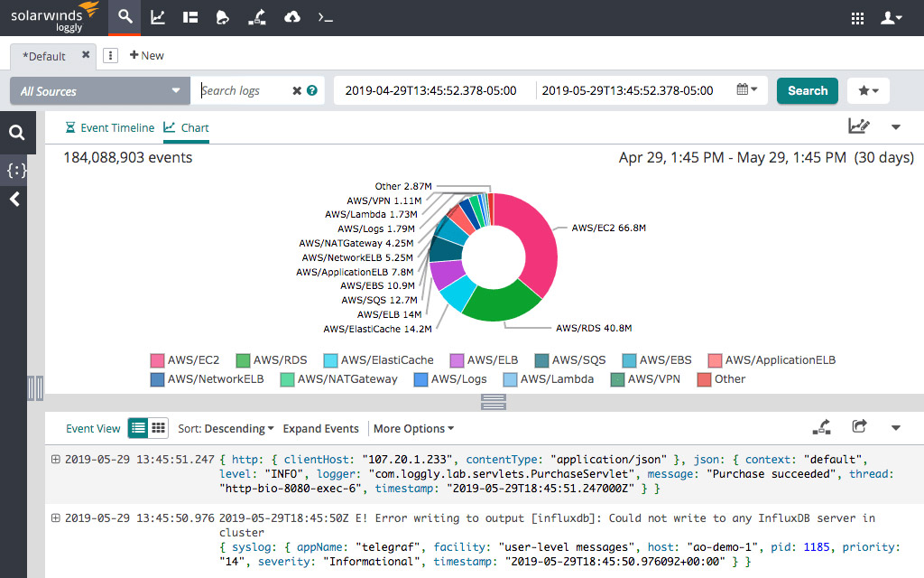Expand the More Options dropdown

click(x=413, y=429)
